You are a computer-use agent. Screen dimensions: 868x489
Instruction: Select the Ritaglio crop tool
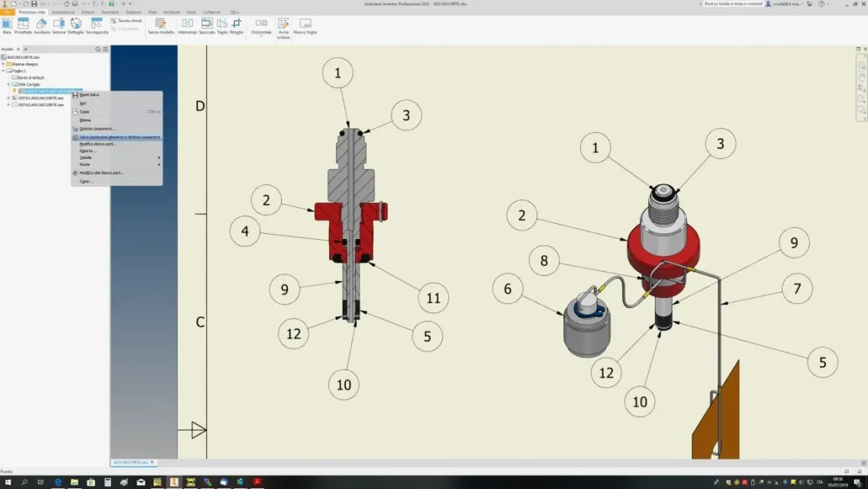[x=237, y=25]
